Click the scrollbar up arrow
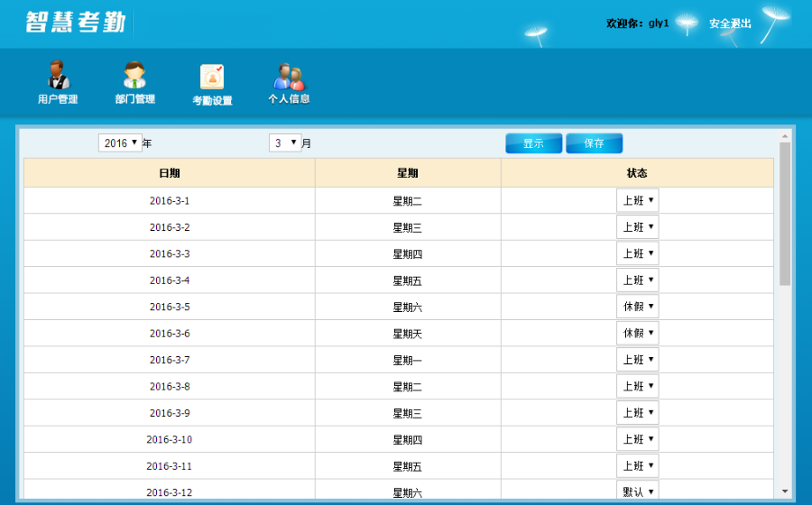This screenshot has height=505, width=812. [x=785, y=136]
